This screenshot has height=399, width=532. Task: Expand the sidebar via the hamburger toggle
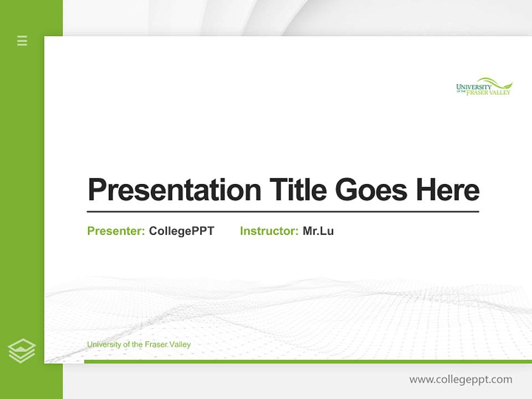[22, 41]
